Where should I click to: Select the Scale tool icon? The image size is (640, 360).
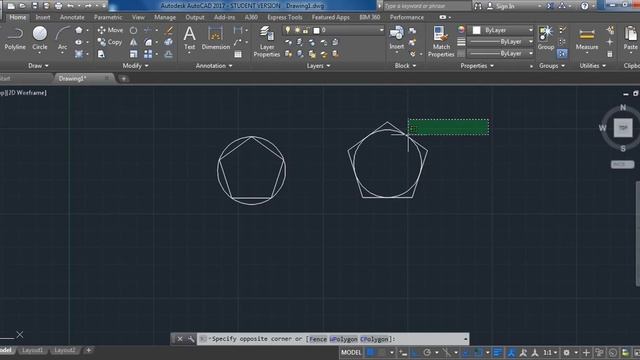tap(133, 54)
